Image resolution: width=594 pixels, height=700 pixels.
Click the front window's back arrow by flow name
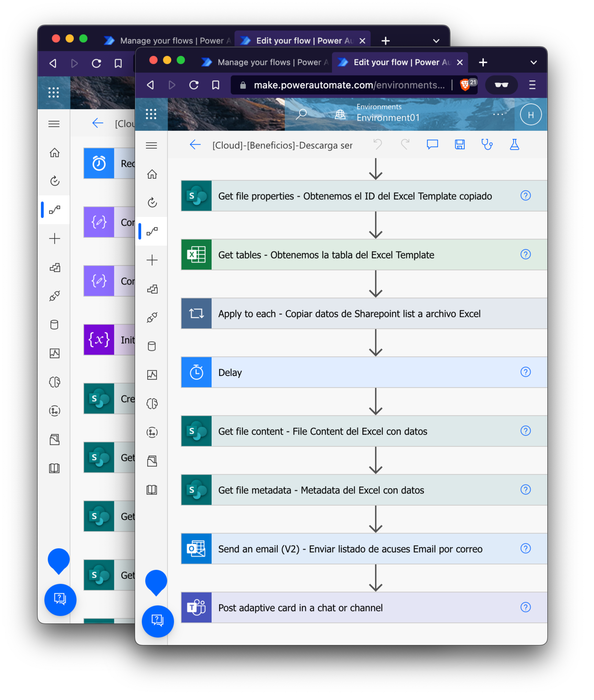(x=195, y=145)
